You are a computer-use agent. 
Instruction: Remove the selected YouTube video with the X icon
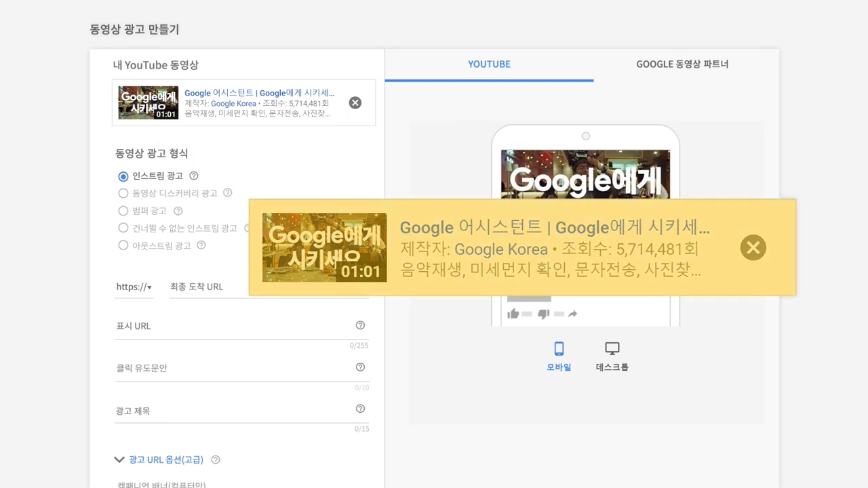point(355,103)
